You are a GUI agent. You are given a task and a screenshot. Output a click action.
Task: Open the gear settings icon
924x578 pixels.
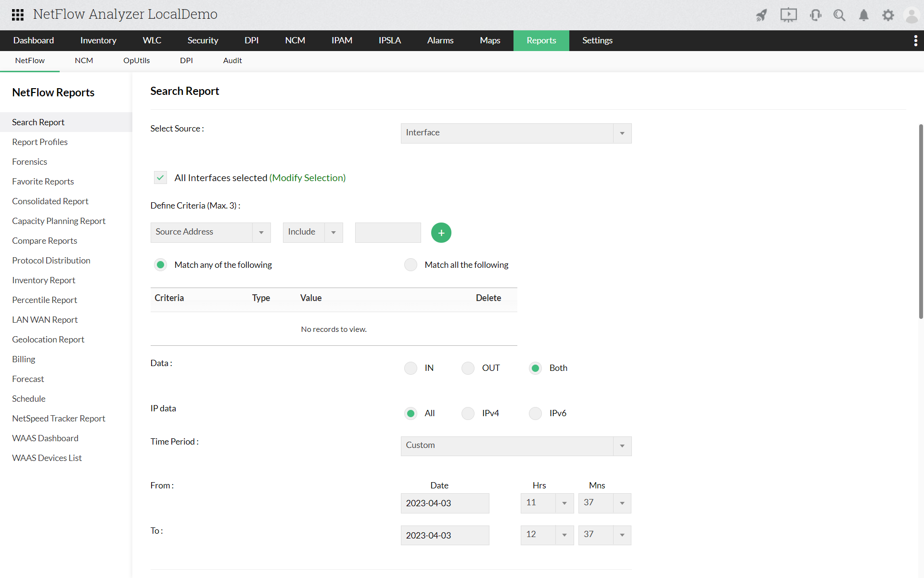click(x=888, y=15)
